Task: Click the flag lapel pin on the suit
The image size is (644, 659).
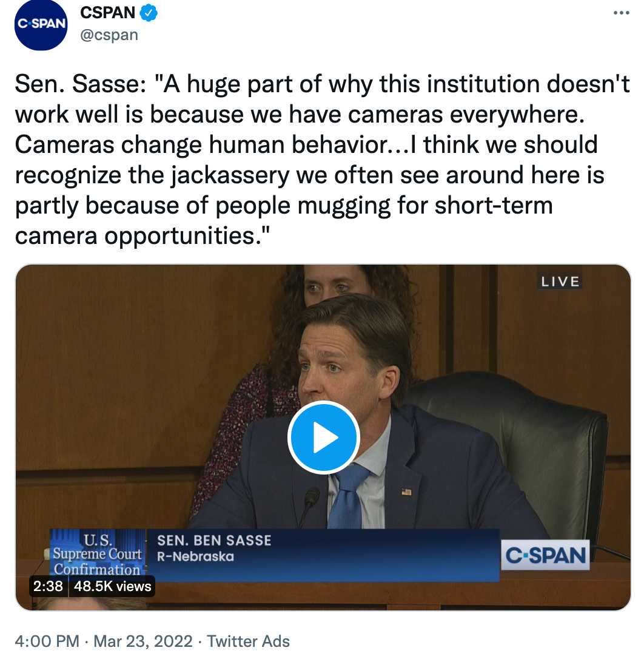Action: coord(406,492)
